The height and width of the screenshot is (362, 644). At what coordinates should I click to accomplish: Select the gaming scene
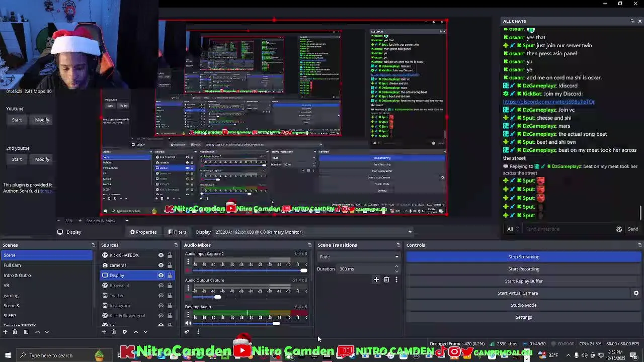[x=47, y=296]
